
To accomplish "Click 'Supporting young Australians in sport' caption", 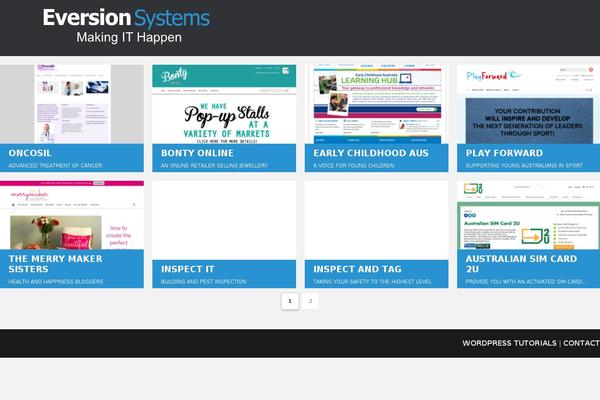I will click(524, 165).
